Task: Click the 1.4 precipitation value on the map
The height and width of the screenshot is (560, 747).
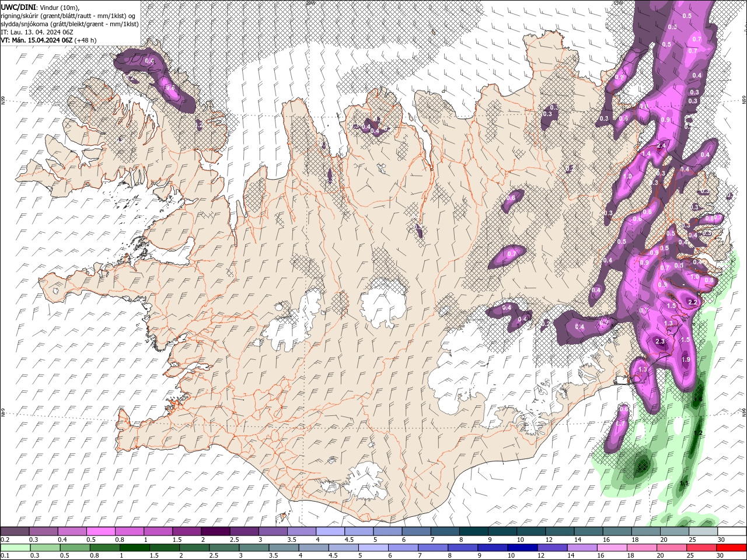Action: point(646,154)
